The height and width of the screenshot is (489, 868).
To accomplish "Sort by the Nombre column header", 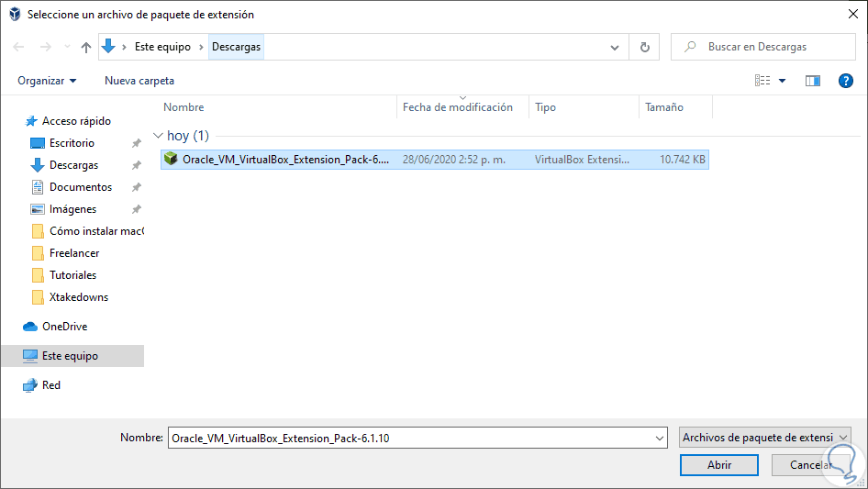I will point(184,107).
